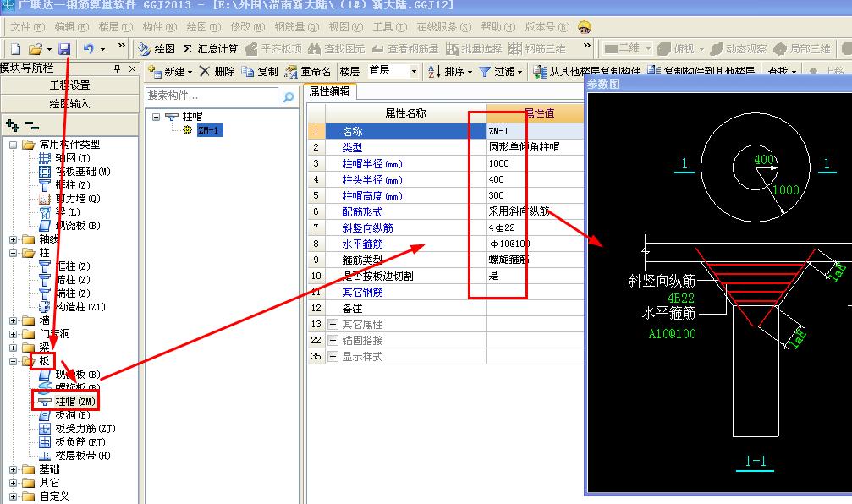
Task: Close the 模块导航栏 panel
Action: 133,68
